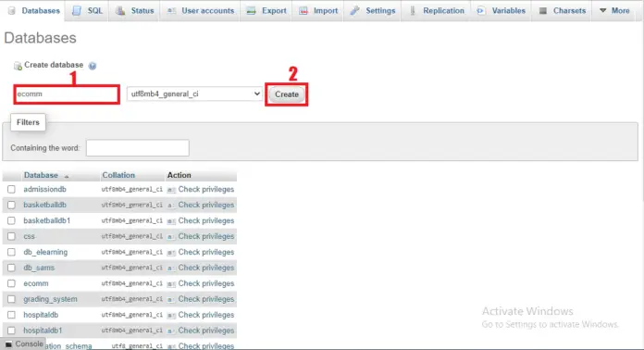Image resolution: width=644 pixels, height=350 pixels.
Task: Open the db_sams database link
Action: point(39,268)
